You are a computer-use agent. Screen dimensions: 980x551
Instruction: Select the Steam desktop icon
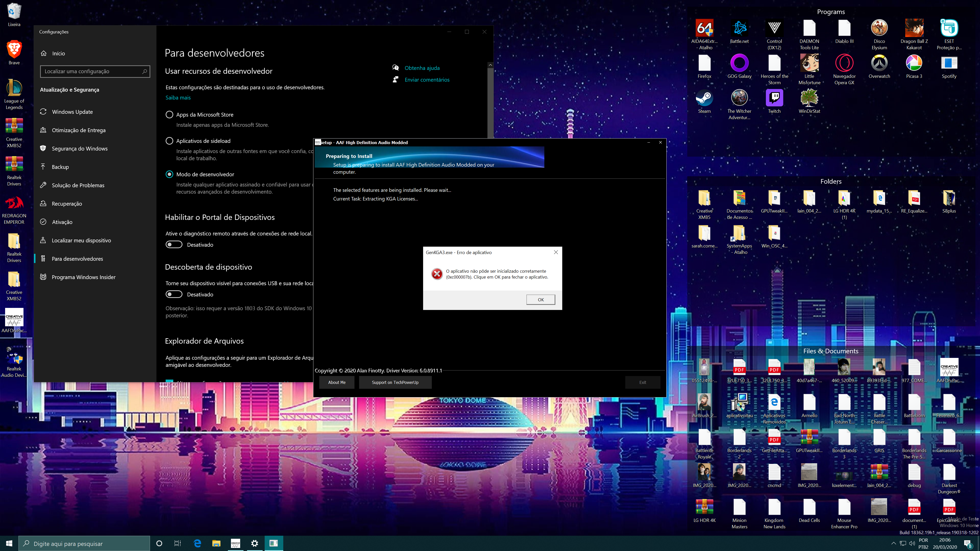704,101
